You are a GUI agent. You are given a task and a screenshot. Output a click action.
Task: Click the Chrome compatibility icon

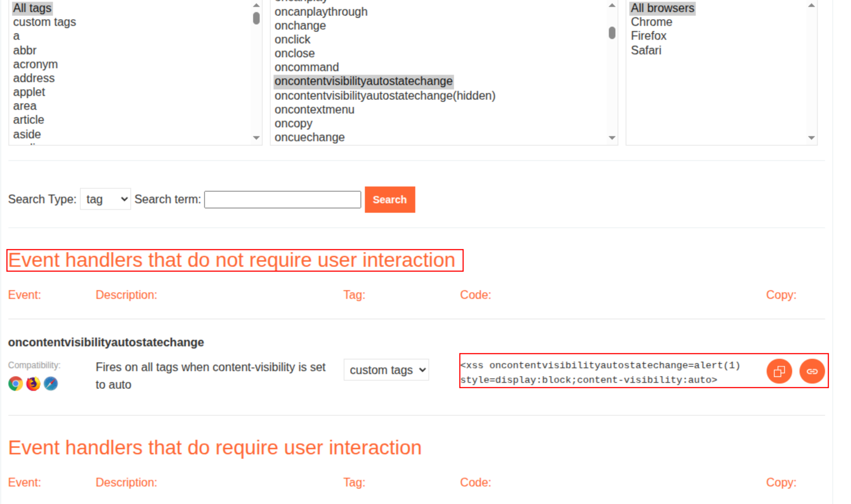[15, 383]
